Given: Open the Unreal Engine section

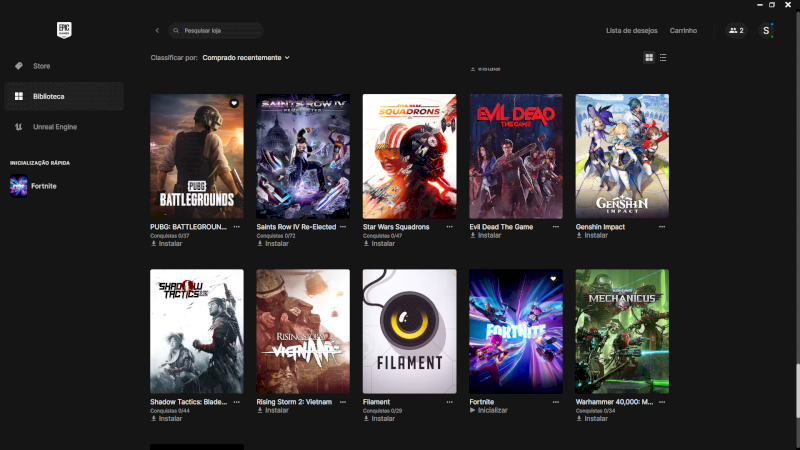Looking at the screenshot, I should click(54, 127).
